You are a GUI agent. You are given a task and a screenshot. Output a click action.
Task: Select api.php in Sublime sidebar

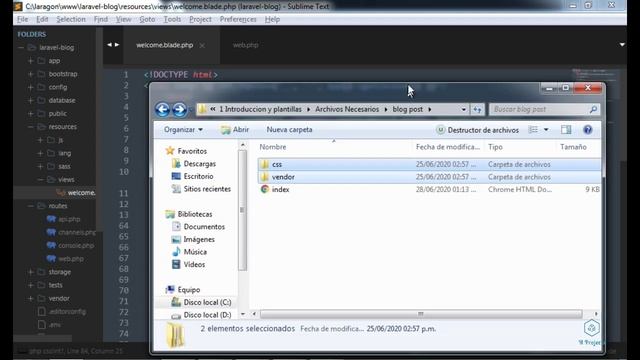(69, 219)
